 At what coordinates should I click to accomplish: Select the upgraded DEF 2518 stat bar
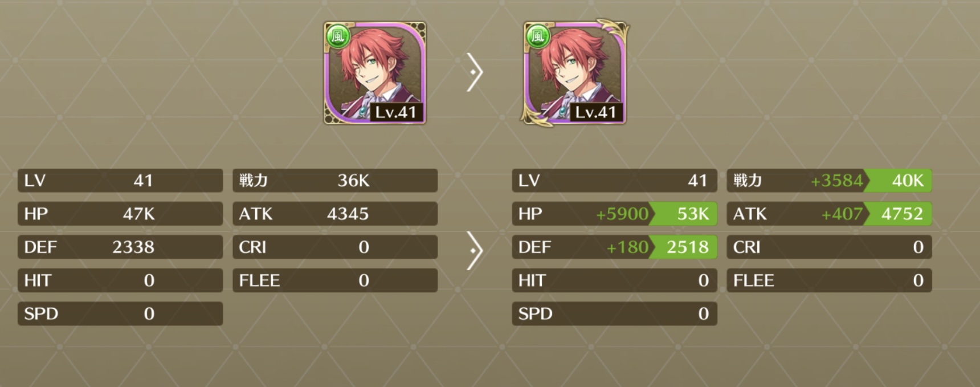[614, 247]
